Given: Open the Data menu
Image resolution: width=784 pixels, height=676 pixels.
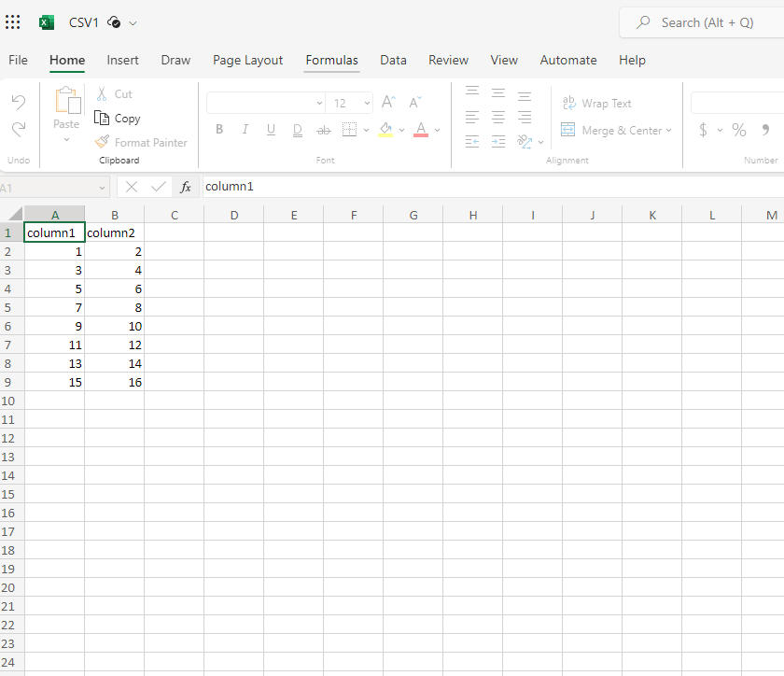Looking at the screenshot, I should 393,60.
